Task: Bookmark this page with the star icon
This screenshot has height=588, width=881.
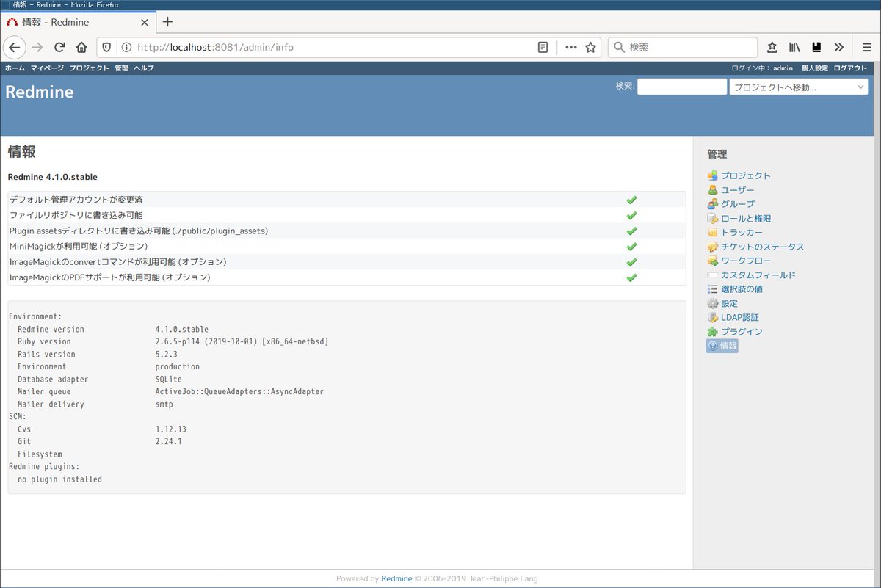Action: [590, 47]
